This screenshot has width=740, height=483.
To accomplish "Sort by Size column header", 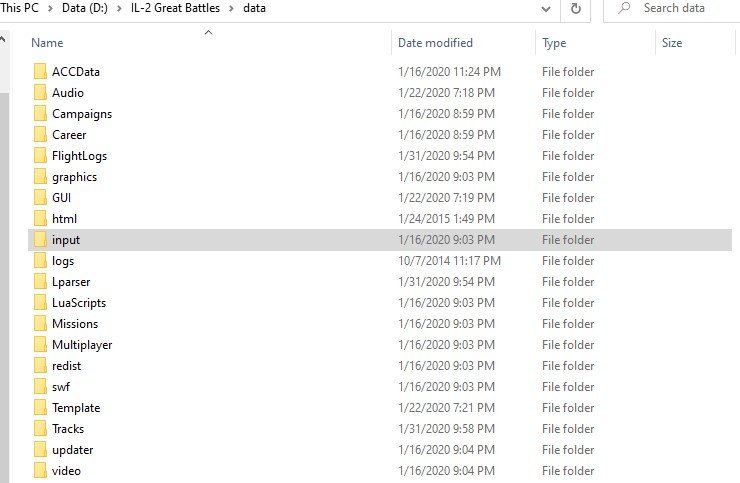I will [672, 43].
